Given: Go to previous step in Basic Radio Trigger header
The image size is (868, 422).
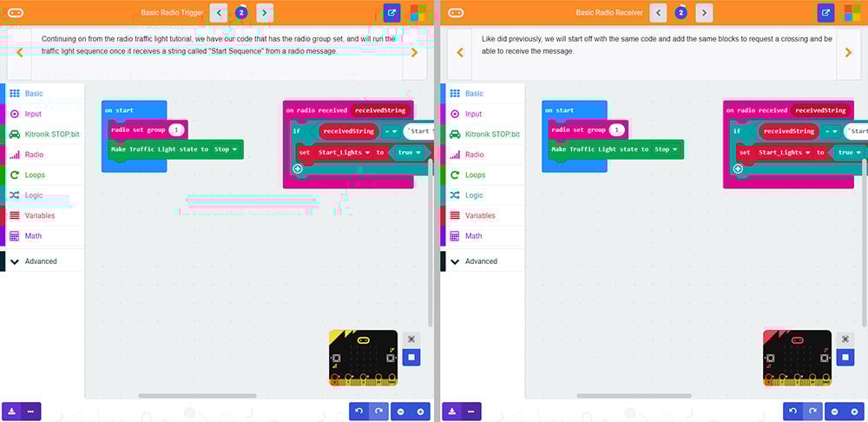Looking at the screenshot, I should point(219,13).
